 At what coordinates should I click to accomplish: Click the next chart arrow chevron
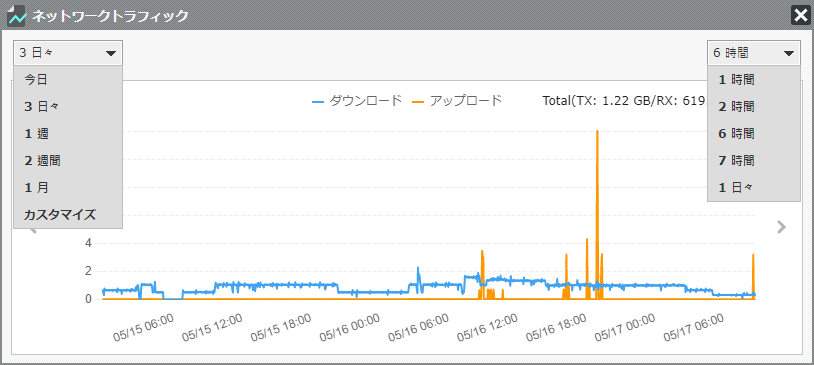781,227
